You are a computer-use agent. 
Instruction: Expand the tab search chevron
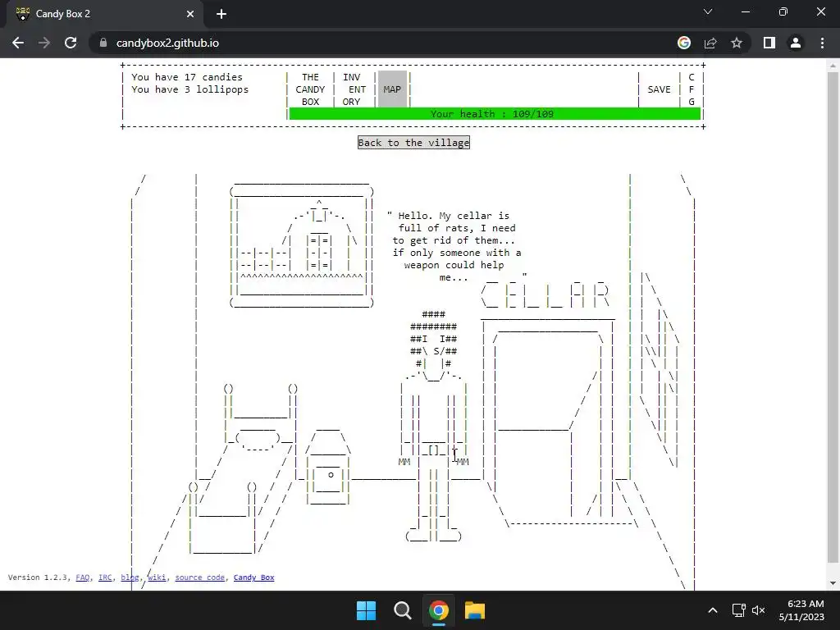(x=708, y=11)
